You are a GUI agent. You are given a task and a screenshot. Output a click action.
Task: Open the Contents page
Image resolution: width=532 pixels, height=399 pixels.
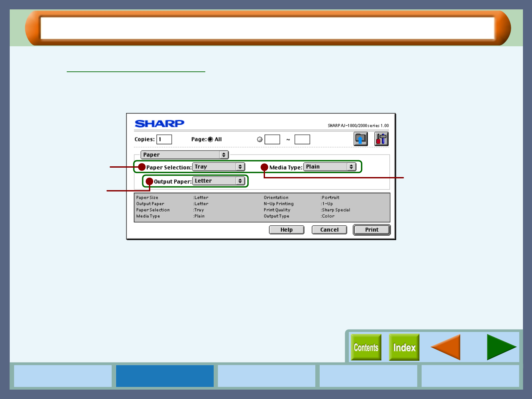pyautogui.click(x=366, y=347)
